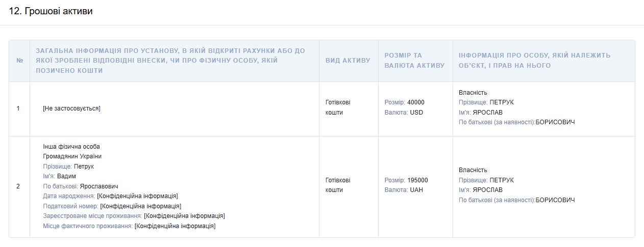The height and width of the screenshot is (247, 644).
Task: Select row number 1 cell
Action: pyautogui.click(x=18, y=108)
